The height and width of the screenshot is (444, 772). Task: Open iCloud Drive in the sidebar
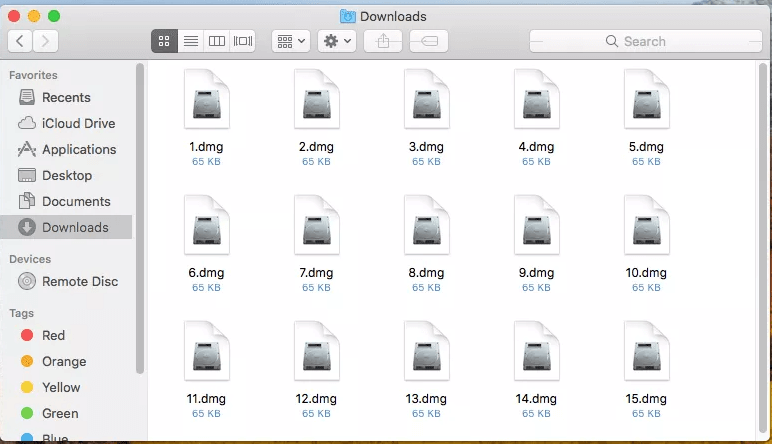[x=66, y=123]
